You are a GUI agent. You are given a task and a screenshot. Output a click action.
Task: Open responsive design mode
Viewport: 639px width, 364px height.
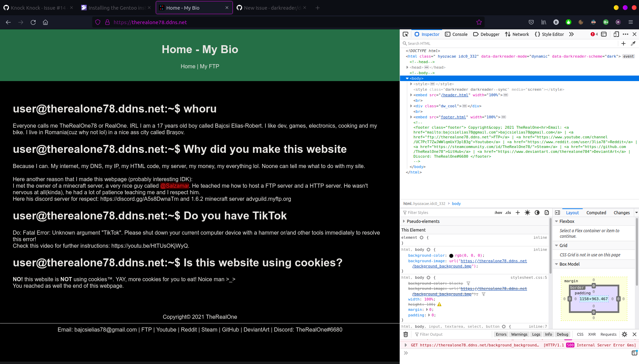point(616,34)
